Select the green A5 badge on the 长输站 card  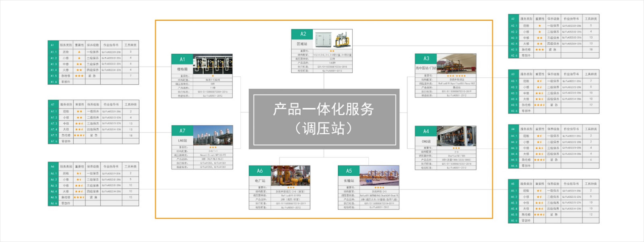coord(349,171)
